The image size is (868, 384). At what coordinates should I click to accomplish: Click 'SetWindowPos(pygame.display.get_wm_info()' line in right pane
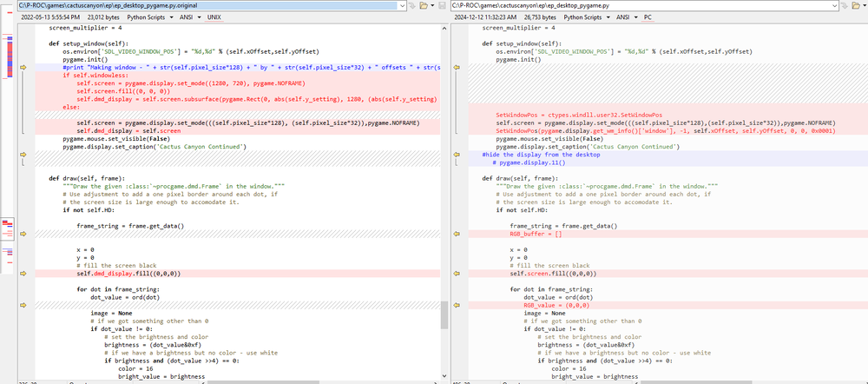666,131
